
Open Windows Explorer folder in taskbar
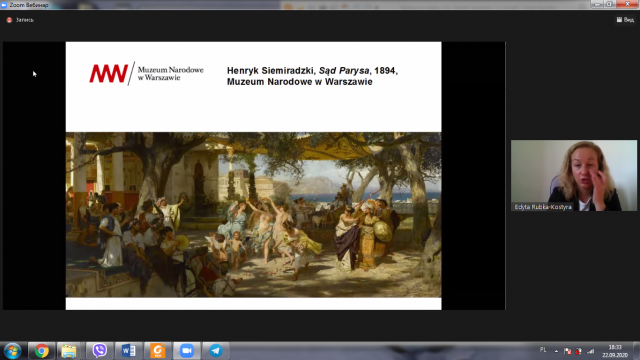pos(69,351)
